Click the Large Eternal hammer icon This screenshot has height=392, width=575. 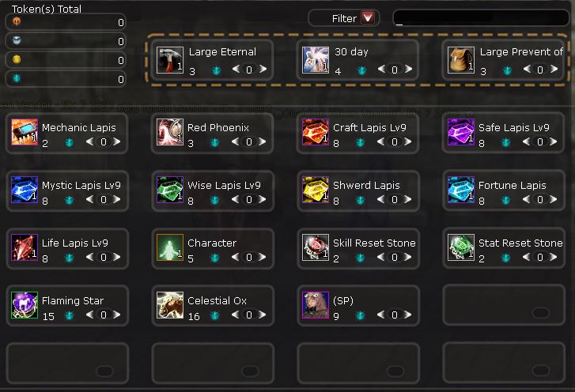[170, 60]
